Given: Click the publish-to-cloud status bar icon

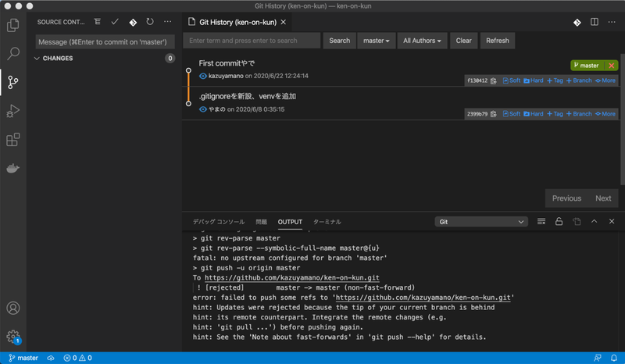Looking at the screenshot, I should (51, 358).
